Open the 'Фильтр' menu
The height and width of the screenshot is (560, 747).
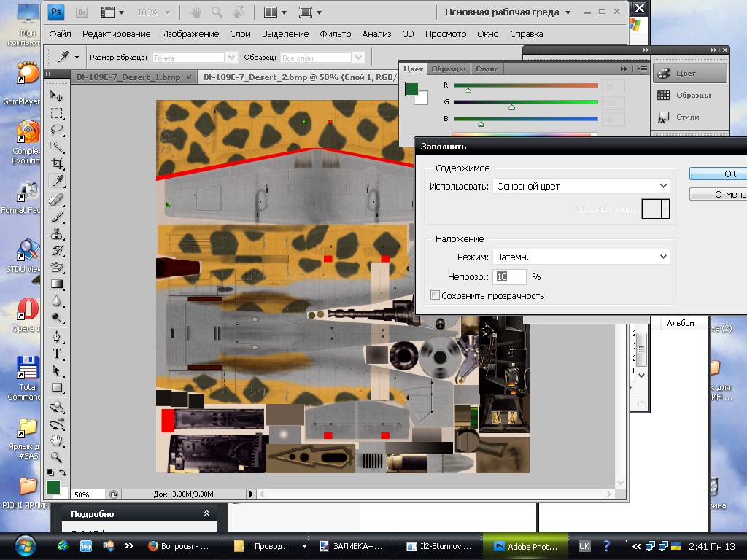tap(336, 34)
